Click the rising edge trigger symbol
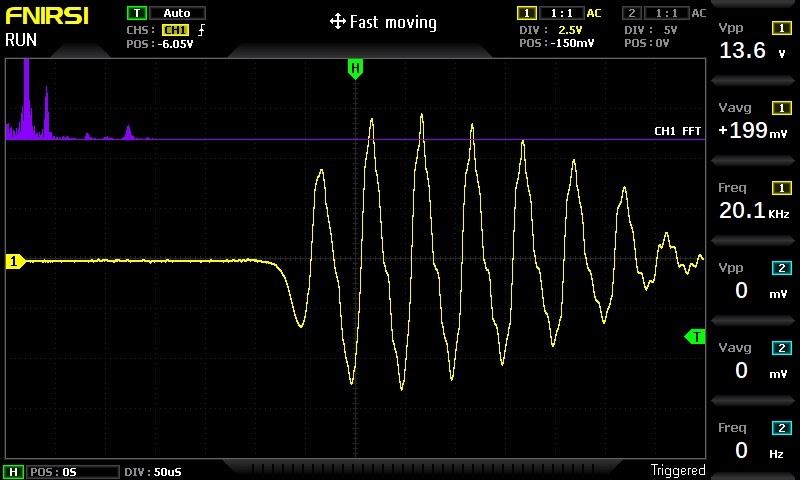This screenshot has height=480, width=800. click(x=202, y=30)
